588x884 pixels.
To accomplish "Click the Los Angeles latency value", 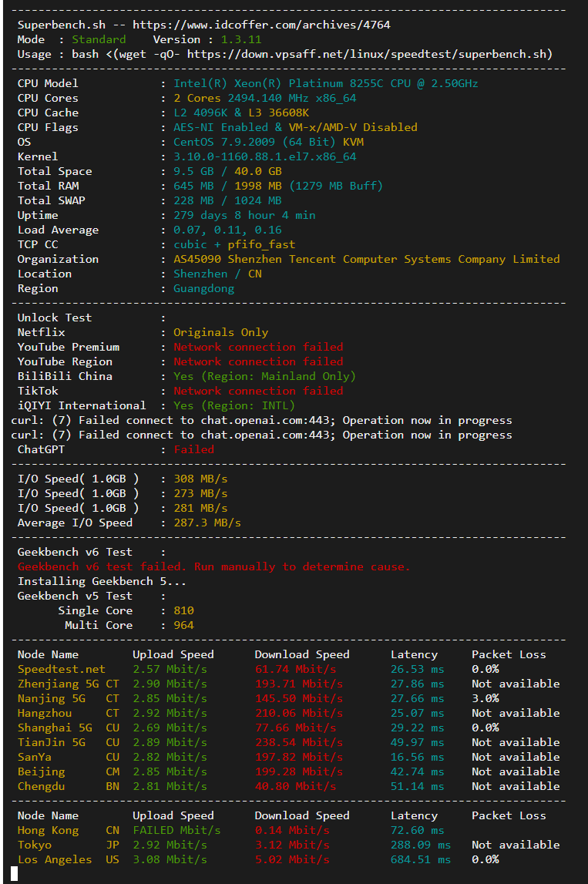I will click(417, 859).
